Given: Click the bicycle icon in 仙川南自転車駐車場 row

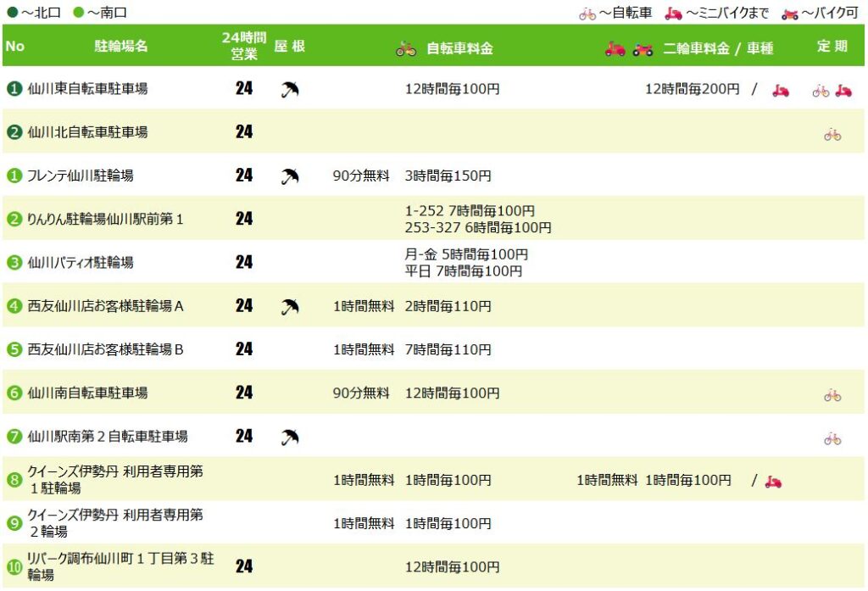Looking at the screenshot, I should (x=832, y=394).
